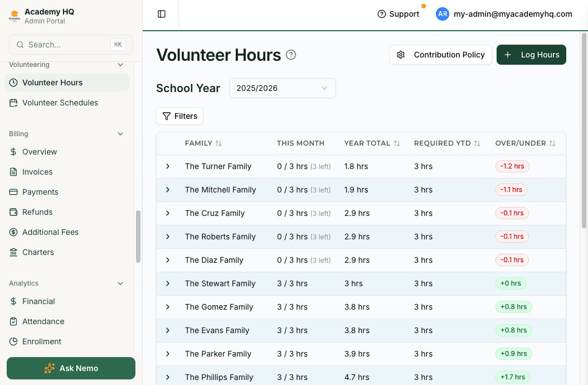Toggle the sidebar panel icon

[x=162, y=14]
